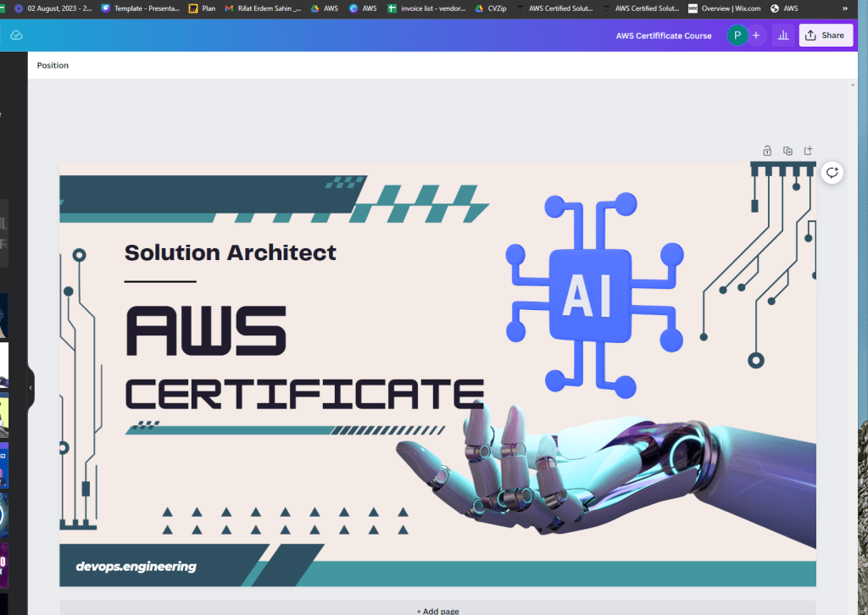The height and width of the screenshot is (615, 868).
Task: Select the blue AI chip graphic
Action: [x=594, y=295]
